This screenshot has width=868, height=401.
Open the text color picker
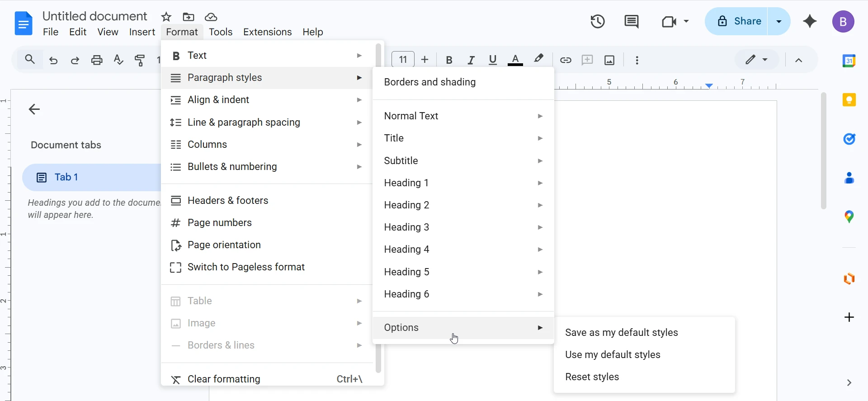(x=515, y=60)
